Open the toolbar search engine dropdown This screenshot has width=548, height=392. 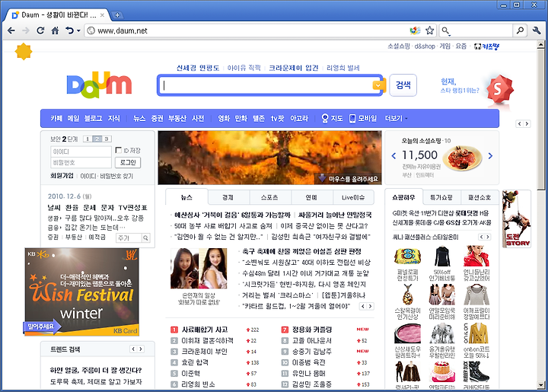pyautogui.click(x=446, y=31)
